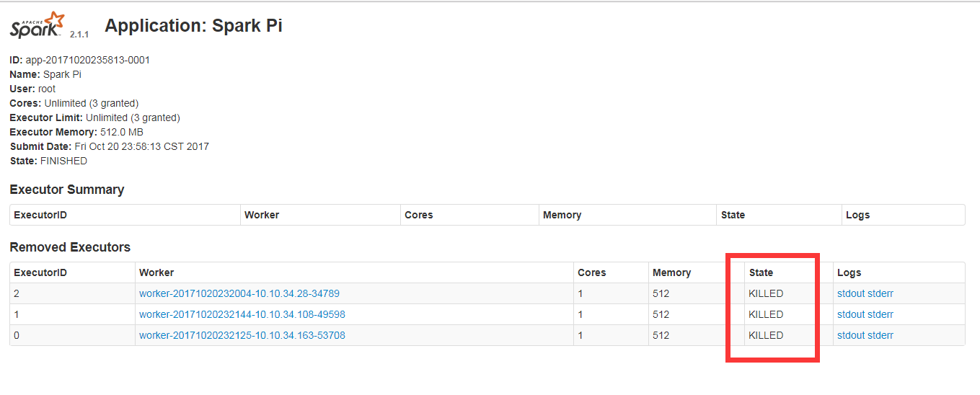Click the User: root line
The image size is (980, 395).
32,89
